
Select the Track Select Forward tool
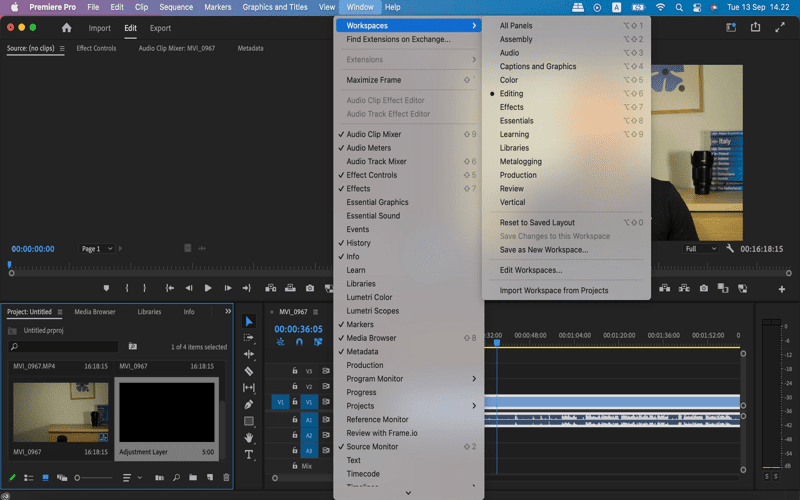coord(249,338)
